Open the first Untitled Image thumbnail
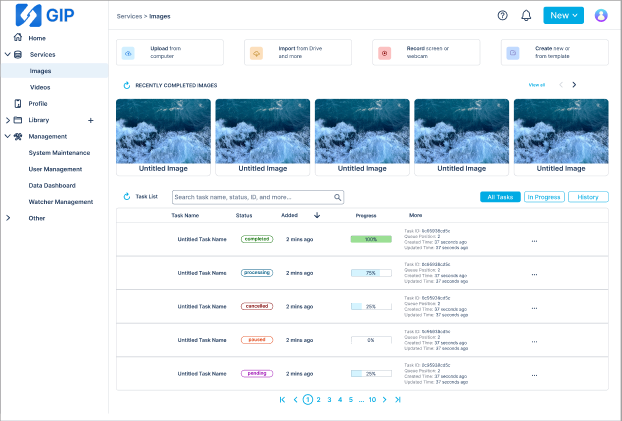Viewport: 622px width, 421px height. (x=163, y=137)
